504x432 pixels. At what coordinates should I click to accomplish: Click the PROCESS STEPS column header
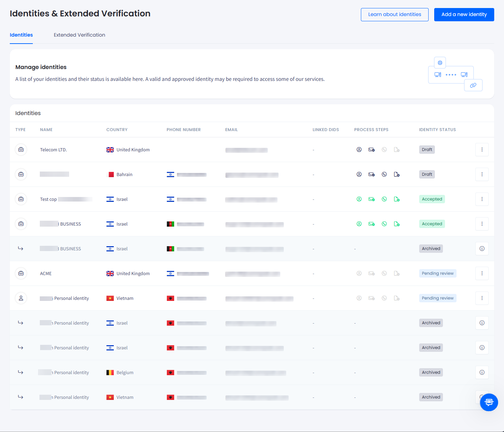pyautogui.click(x=371, y=130)
